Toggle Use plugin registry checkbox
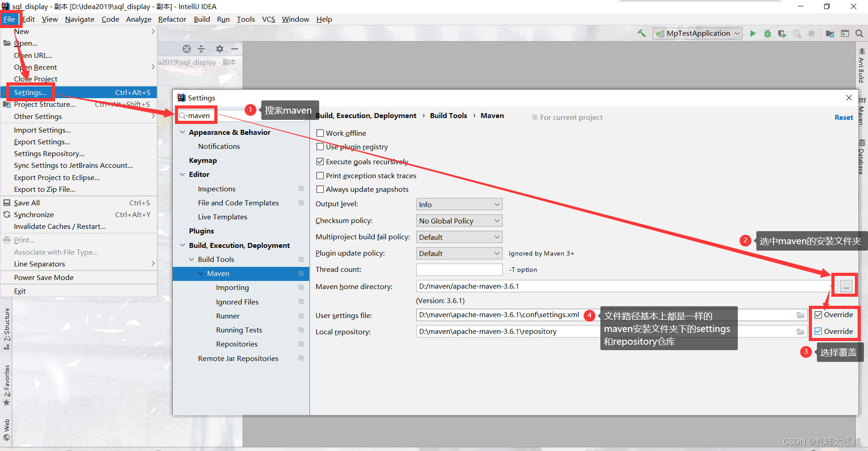The image size is (868, 451). click(320, 147)
